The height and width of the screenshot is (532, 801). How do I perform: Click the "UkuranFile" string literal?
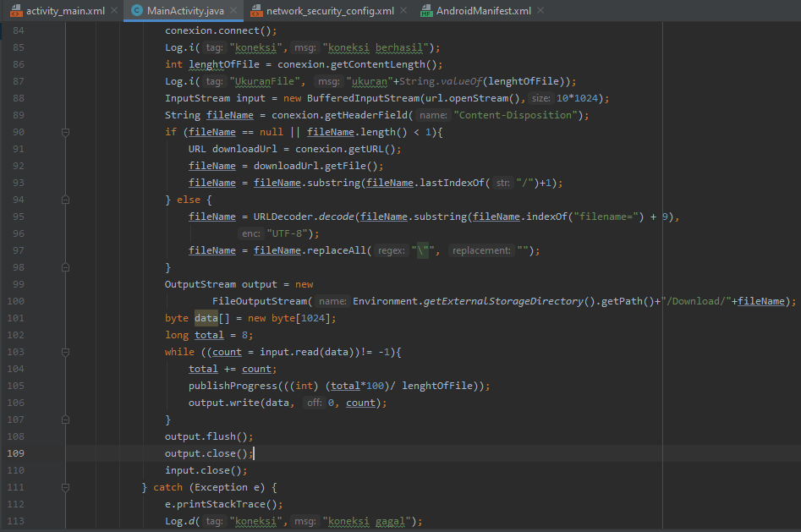[x=265, y=81]
